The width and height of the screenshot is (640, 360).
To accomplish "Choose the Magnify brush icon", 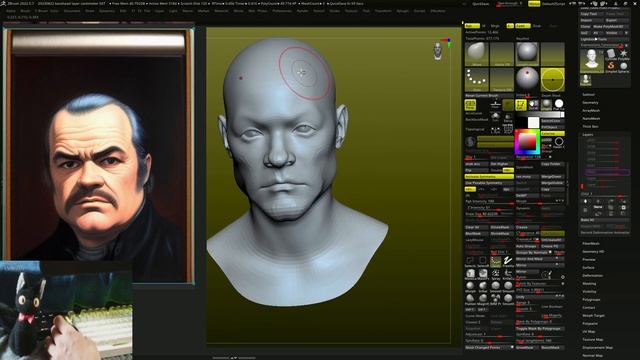I will point(483,299).
